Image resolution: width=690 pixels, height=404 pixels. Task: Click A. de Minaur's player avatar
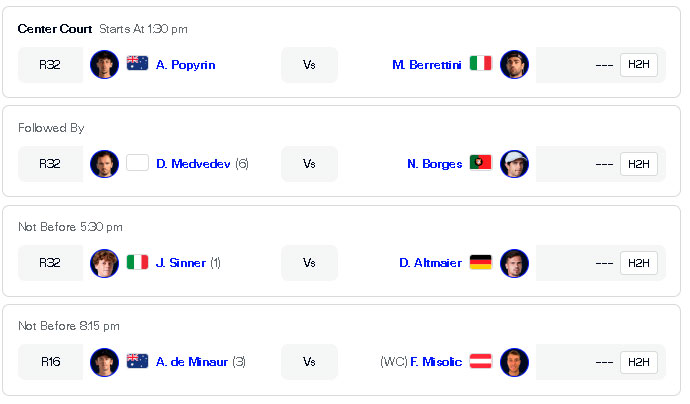coord(104,362)
